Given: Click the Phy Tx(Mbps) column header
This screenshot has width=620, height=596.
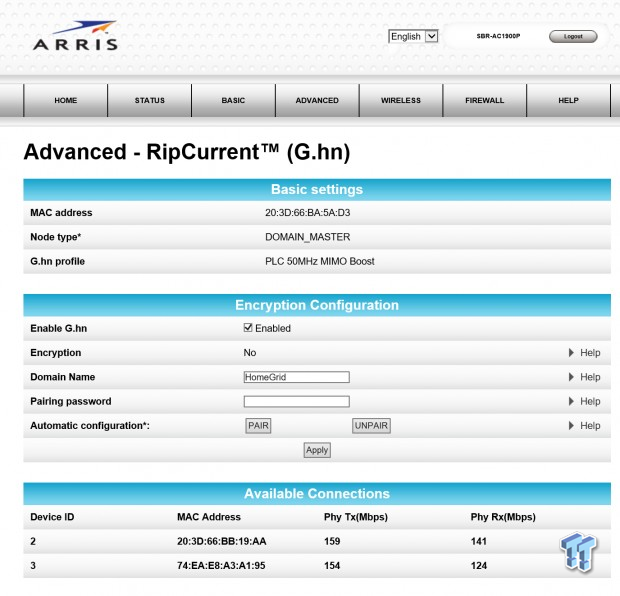Looking at the screenshot, I should (x=356, y=517).
